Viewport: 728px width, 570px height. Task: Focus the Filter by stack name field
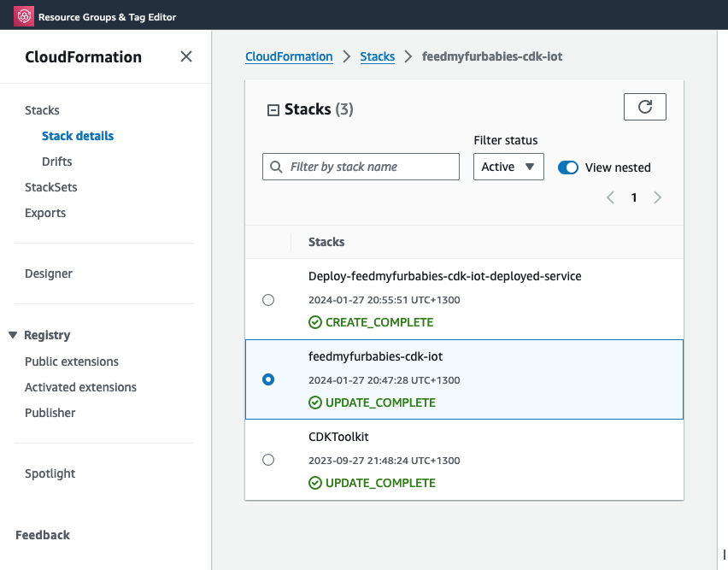[361, 167]
